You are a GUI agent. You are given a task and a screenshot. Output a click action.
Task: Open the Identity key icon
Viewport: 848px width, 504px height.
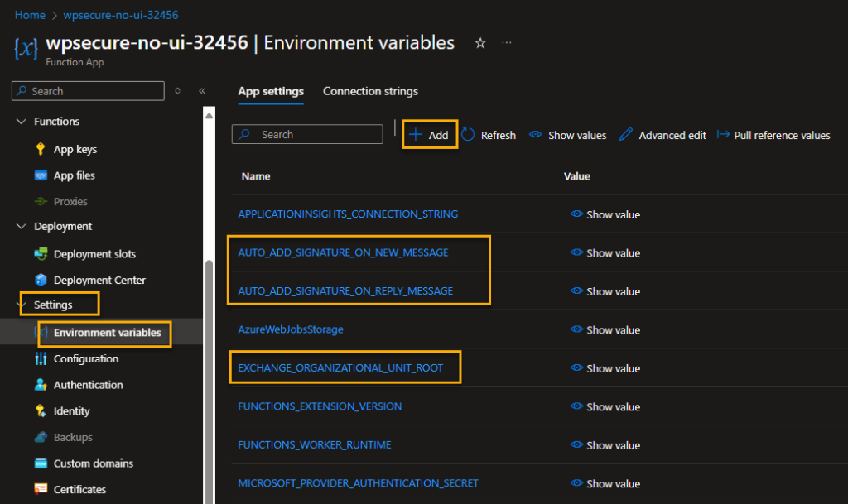click(41, 411)
